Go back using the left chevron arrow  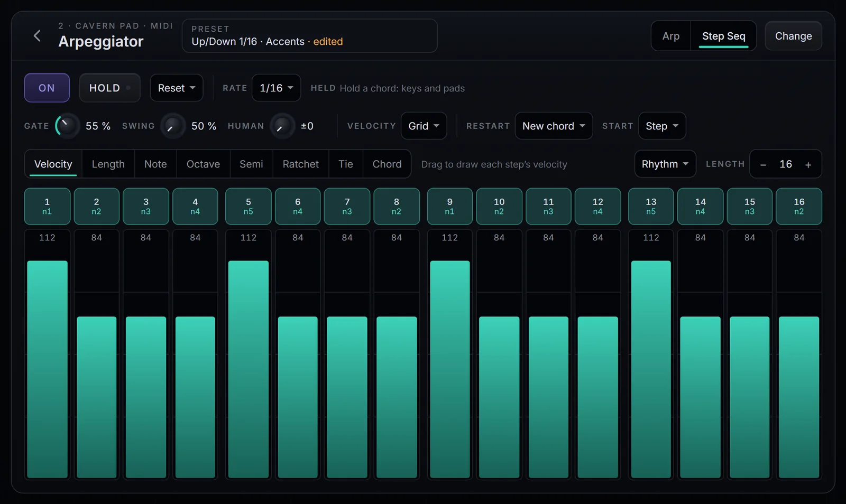pos(37,35)
